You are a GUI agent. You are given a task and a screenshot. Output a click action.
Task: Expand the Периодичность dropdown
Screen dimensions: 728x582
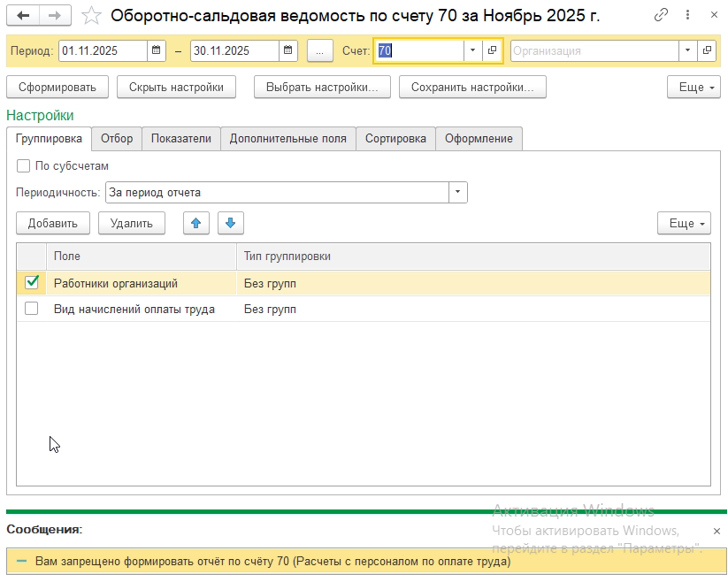point(458,192)
